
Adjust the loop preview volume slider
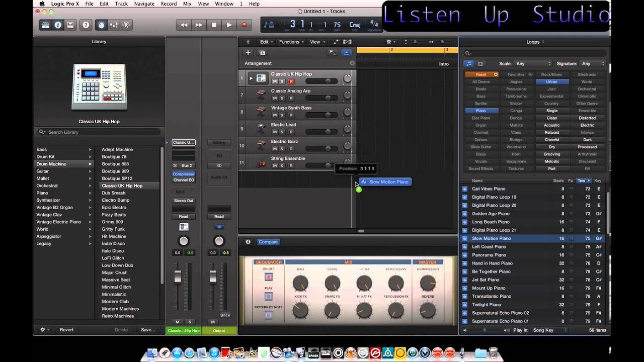[x=485, y=330]
